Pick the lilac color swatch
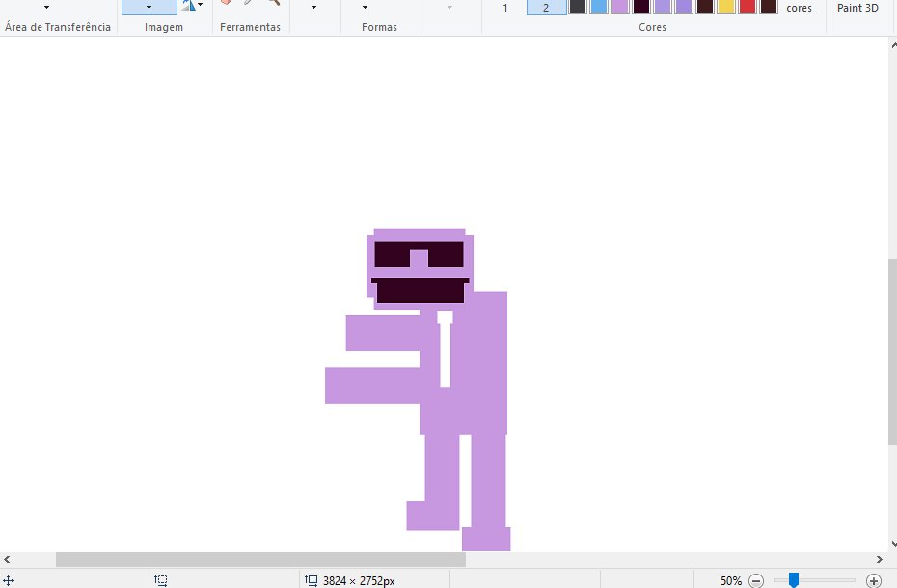Screen dimensions: 897x588 pos(620,7)
